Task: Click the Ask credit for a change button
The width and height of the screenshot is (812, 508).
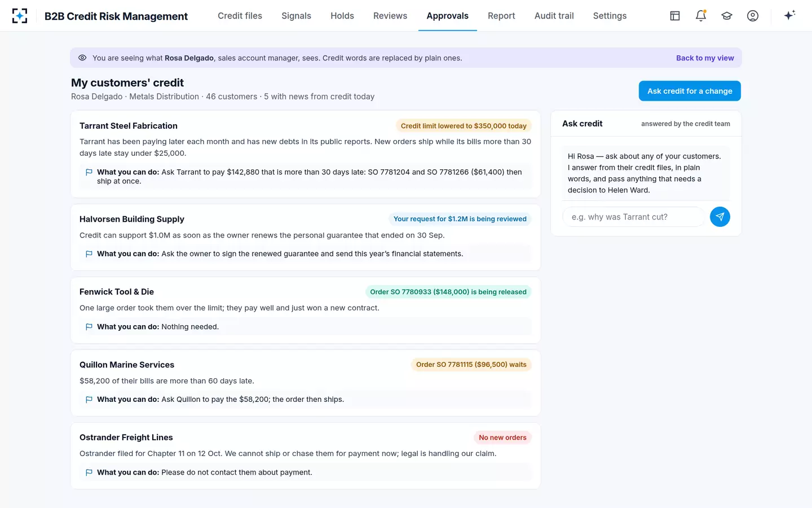Action: (x=690, y=91)
